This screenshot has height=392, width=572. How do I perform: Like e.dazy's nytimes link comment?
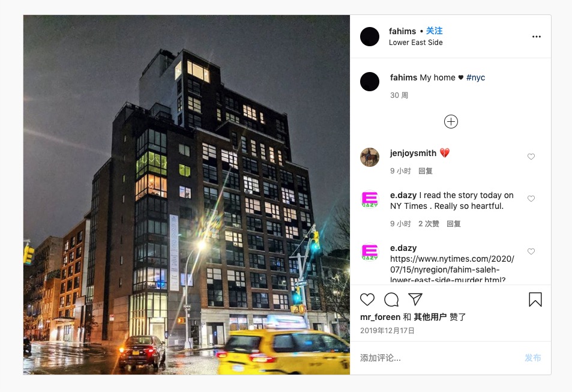pos(531,252)
